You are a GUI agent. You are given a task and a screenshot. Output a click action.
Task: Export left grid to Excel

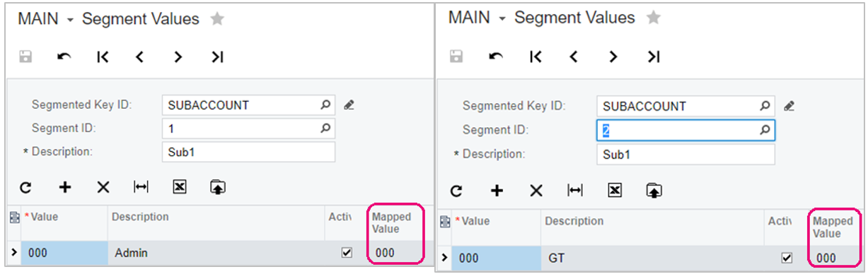point(179,186)
